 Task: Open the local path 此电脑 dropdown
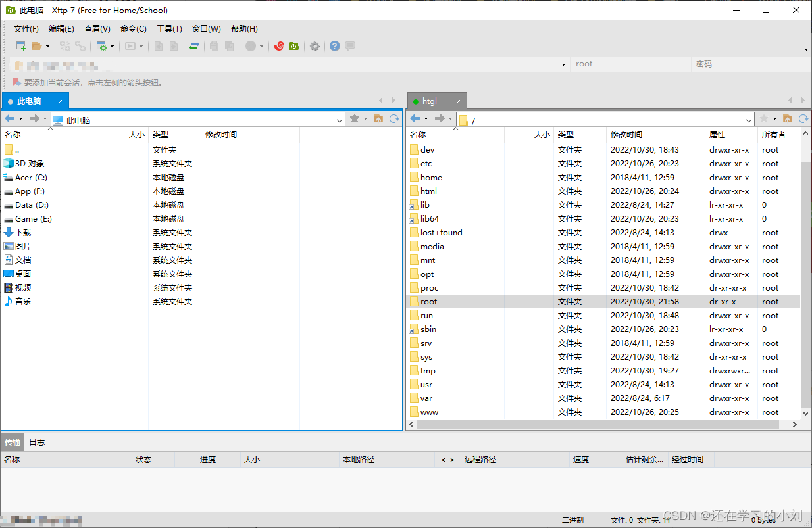tap(340, 120)
